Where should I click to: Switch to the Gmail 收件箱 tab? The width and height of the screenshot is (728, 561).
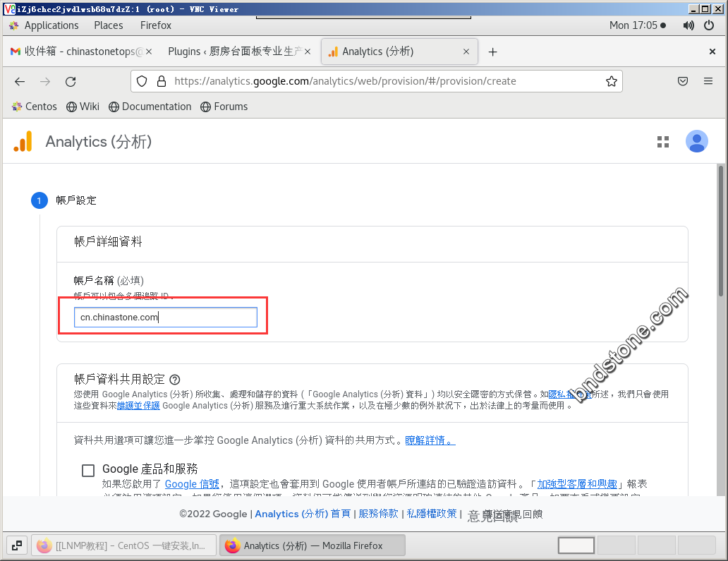tap(81, 52)
